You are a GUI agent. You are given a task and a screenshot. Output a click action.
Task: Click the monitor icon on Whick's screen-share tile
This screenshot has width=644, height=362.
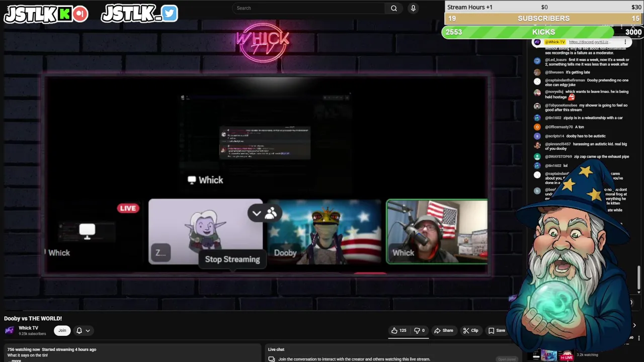(x=87, y=231)
